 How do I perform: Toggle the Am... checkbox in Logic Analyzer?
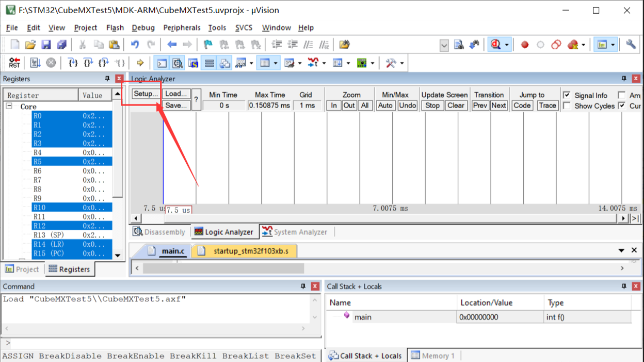(x=622, y=95)
